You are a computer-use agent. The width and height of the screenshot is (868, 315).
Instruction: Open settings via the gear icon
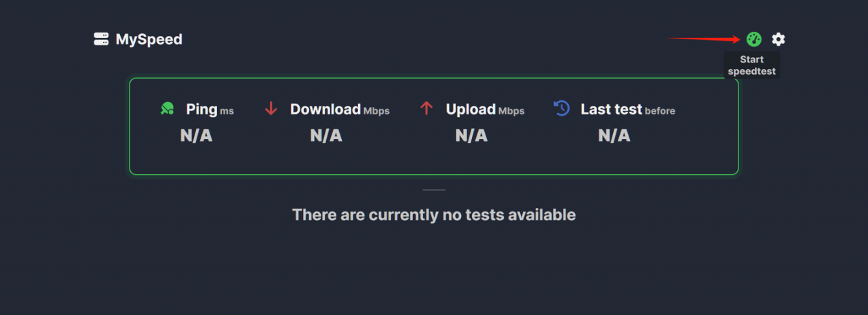pos(778,39)
